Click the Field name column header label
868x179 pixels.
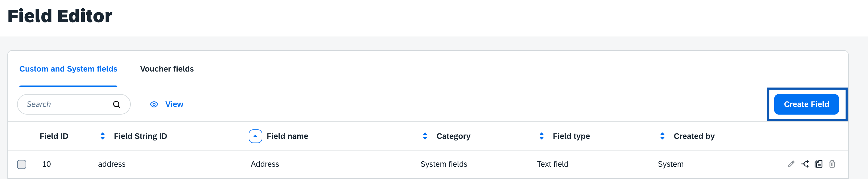(287, 136)
